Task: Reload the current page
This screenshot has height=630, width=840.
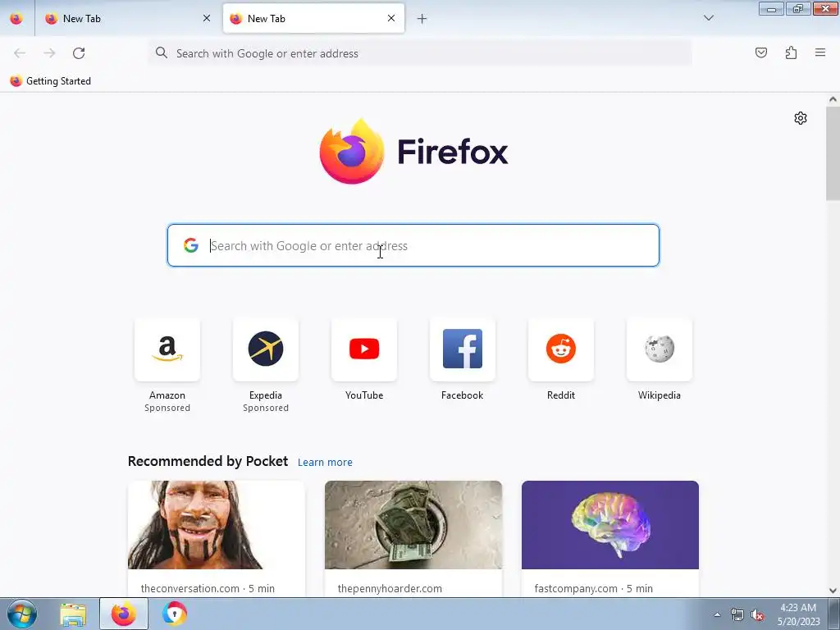Action: click(x=79, y=53)
